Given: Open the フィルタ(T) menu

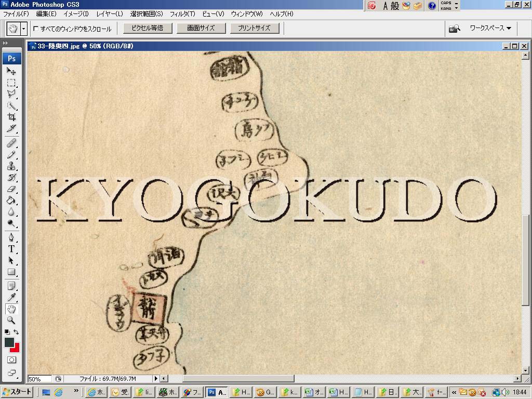Looking at the screenshot, I should pos(182,14).
